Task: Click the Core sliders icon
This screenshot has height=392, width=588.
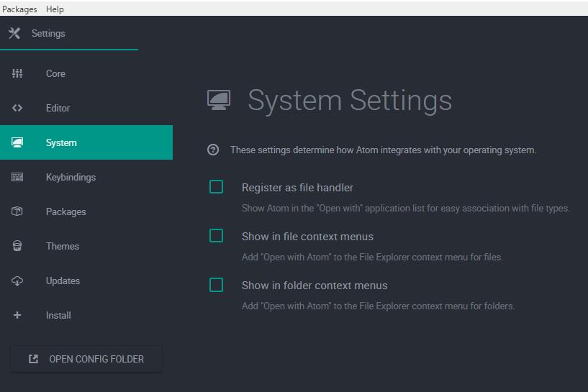Action: point(17,73)
